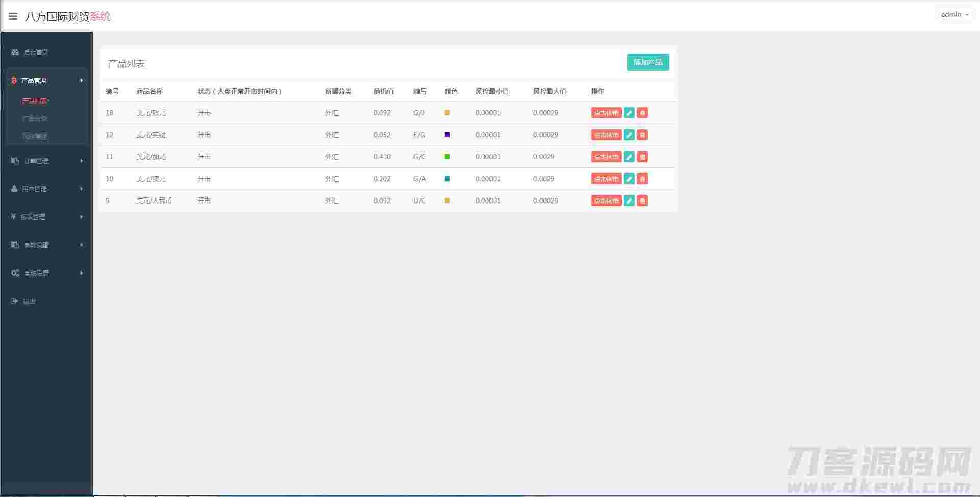Edit the 美元/加元 product via pencil icon
Image resolution: width=980 pixels, height=497 pixels.
(629, 157)
